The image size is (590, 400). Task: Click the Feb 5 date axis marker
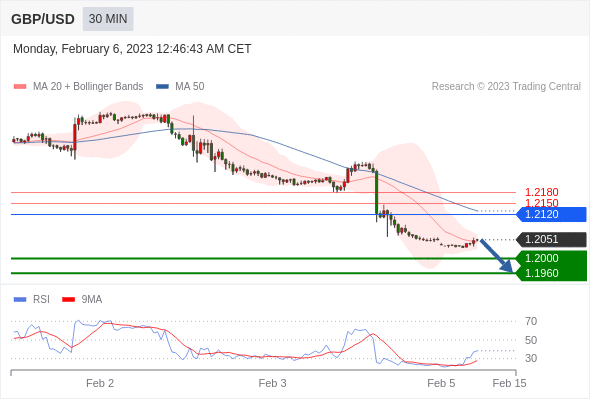point(441,383)
